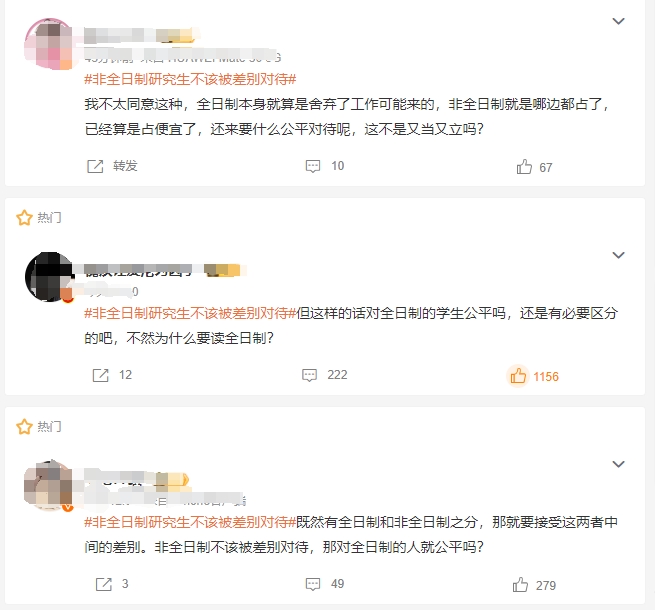655x610 pixels.
Task: Open the hashtag link in the third post
Action: (190, 522)
